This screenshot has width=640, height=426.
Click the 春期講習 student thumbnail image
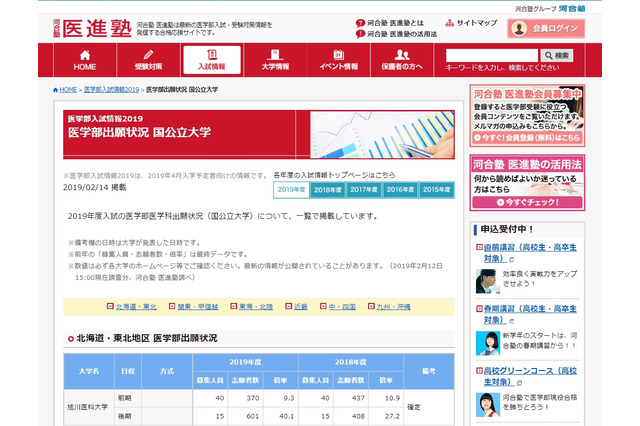tap(488, 343)
